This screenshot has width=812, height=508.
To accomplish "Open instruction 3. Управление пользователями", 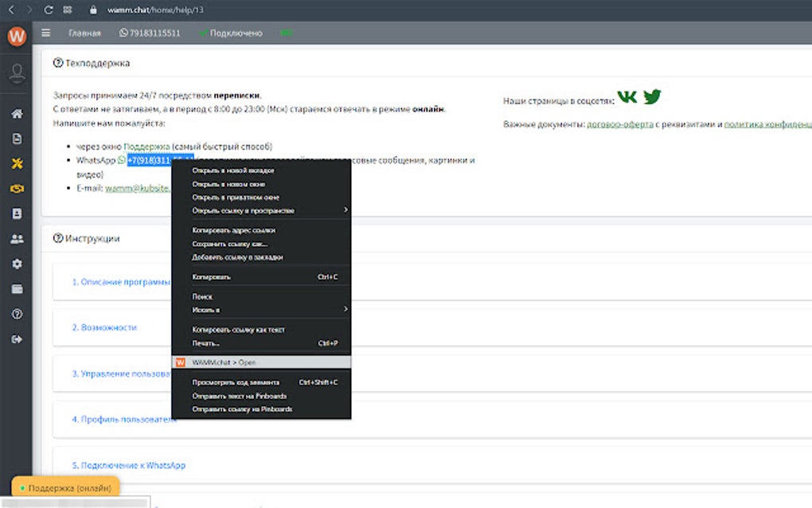I will tap(121, 374).
